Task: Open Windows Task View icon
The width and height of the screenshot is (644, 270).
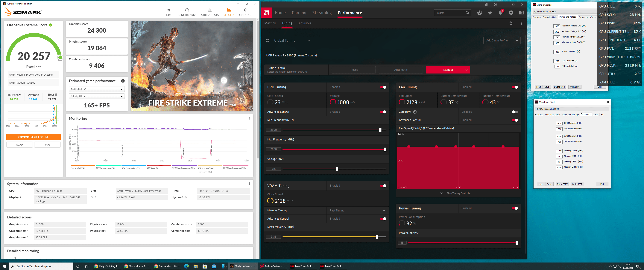Action: click(87, 266)
